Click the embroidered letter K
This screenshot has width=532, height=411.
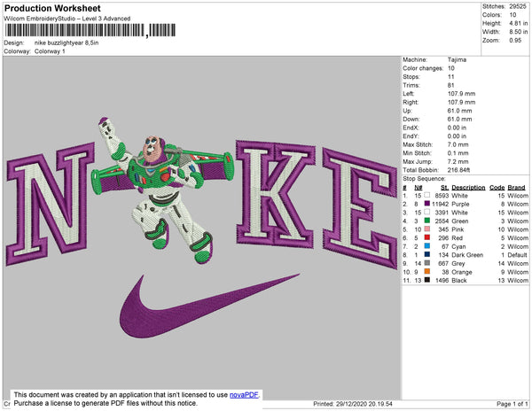275,193
